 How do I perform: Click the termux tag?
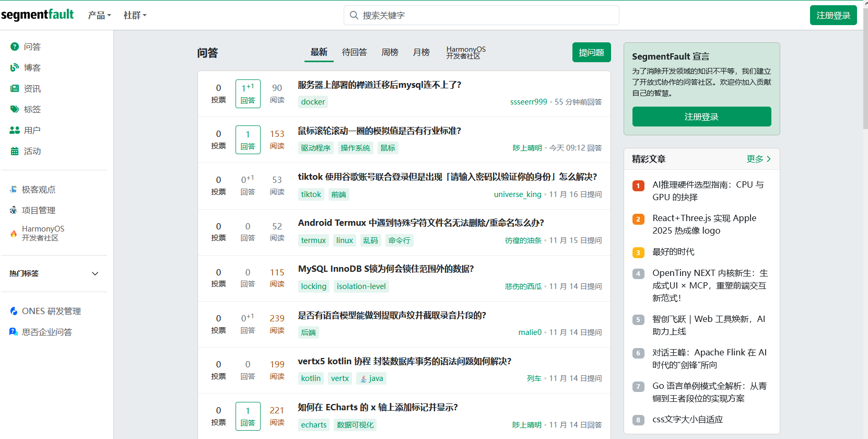(x=313, y=240)
